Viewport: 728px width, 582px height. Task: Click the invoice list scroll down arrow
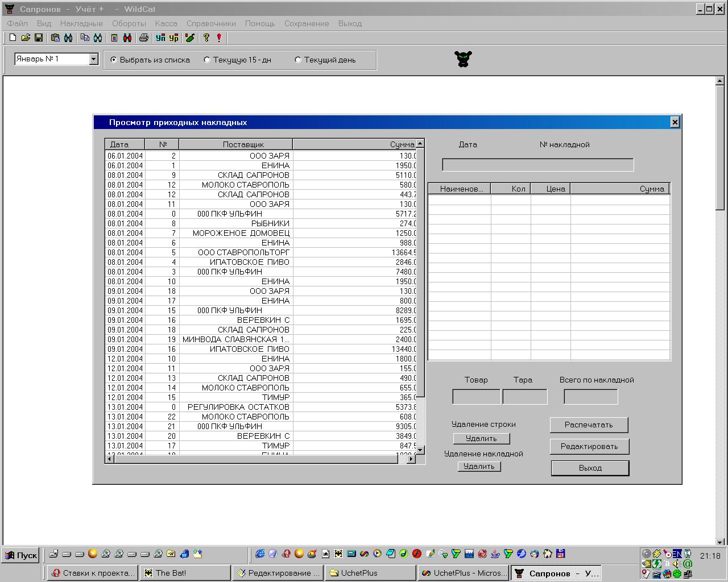420,450
